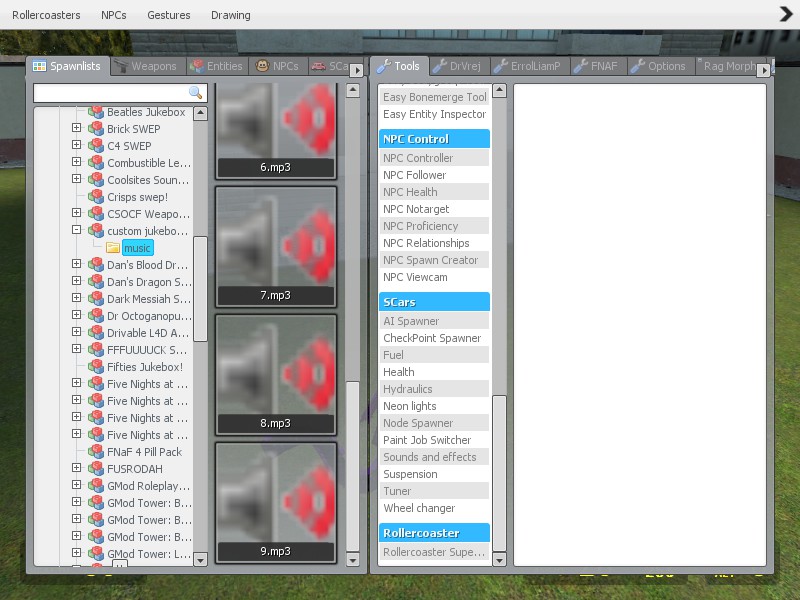Click the addon icon beside Crisps swep!
This screenshot has width=800, height=600.
pyautogui.click(x=96, y=197)
